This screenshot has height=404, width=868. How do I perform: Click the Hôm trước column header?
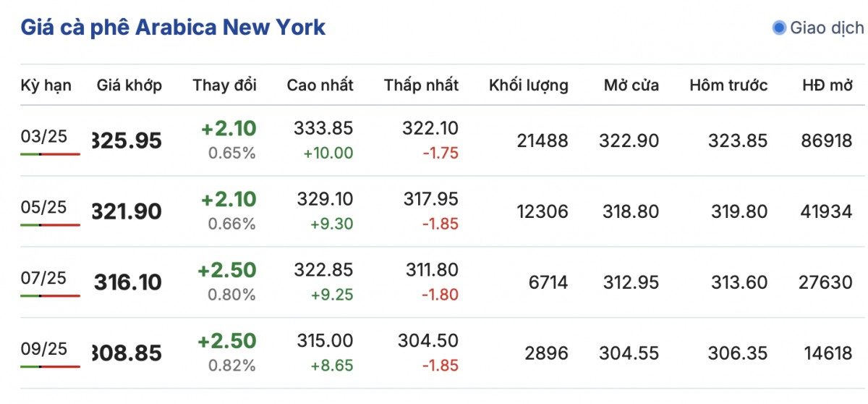[x=728, y=85]
